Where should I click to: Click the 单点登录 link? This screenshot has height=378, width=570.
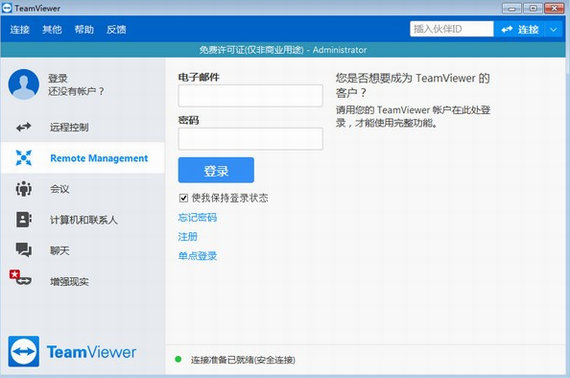tap(197, 256)
